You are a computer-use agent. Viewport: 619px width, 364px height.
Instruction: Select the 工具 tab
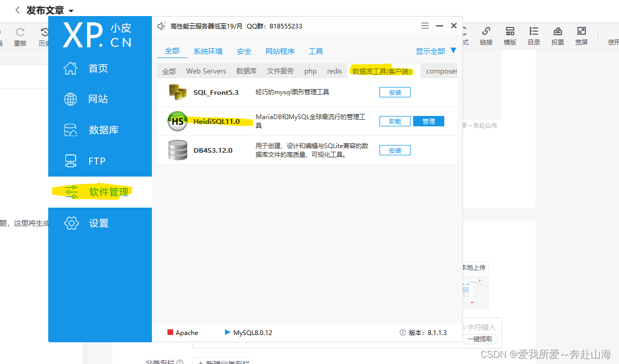click(316, 51)
